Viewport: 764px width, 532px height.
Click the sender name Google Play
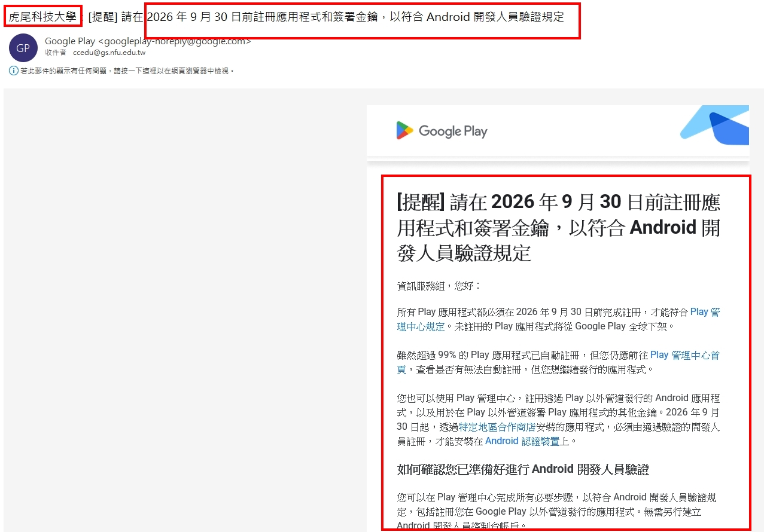pyautogui.click(x=70, y=41)
